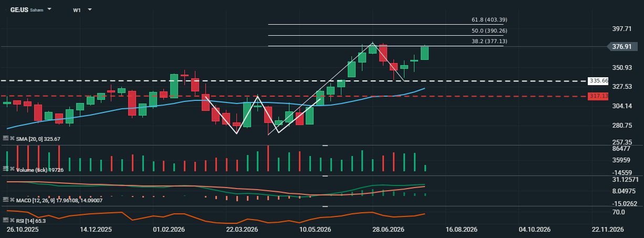Click the 70.0 RSI axis value
The width and height of the screenshot is (644, 238).
tap(619, 212)
